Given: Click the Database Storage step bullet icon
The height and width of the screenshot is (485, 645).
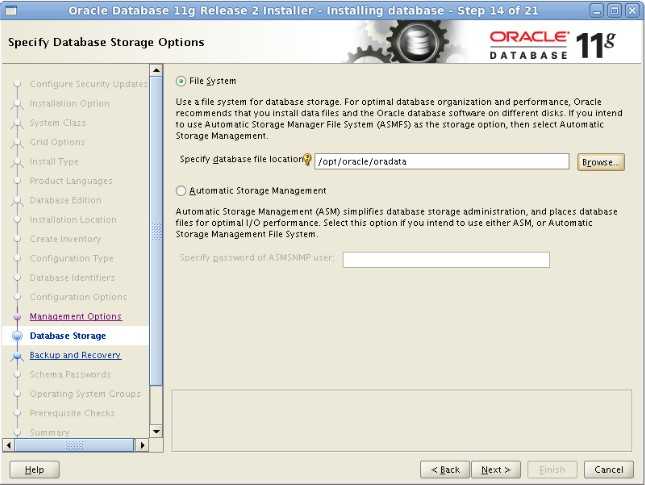Looking at the screenshot, I should click(x=17, y=336).
